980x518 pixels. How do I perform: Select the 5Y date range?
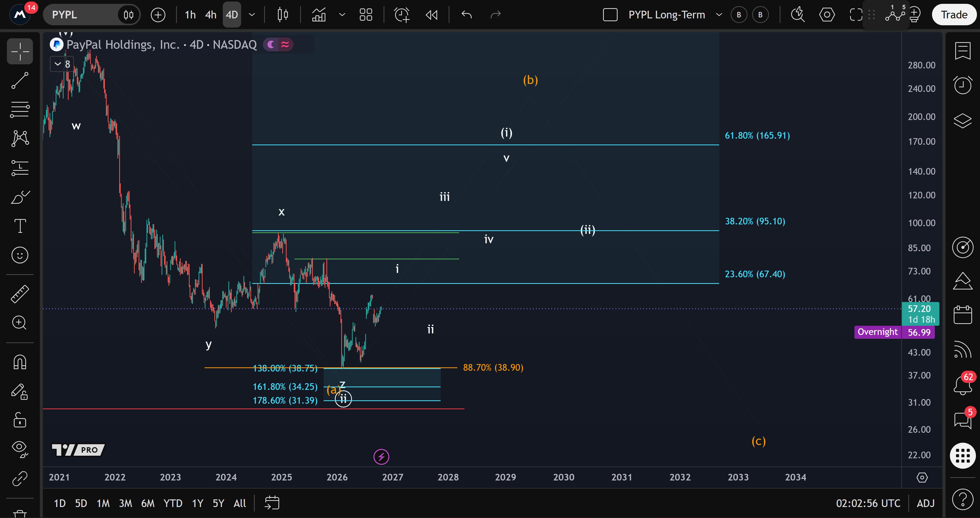(x=218, y=503)
